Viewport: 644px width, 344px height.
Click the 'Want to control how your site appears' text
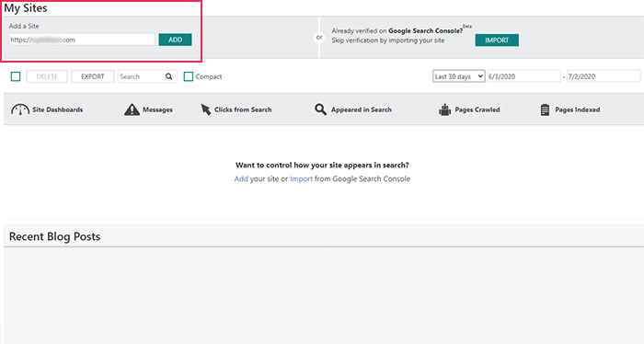[x=322, y=165]
